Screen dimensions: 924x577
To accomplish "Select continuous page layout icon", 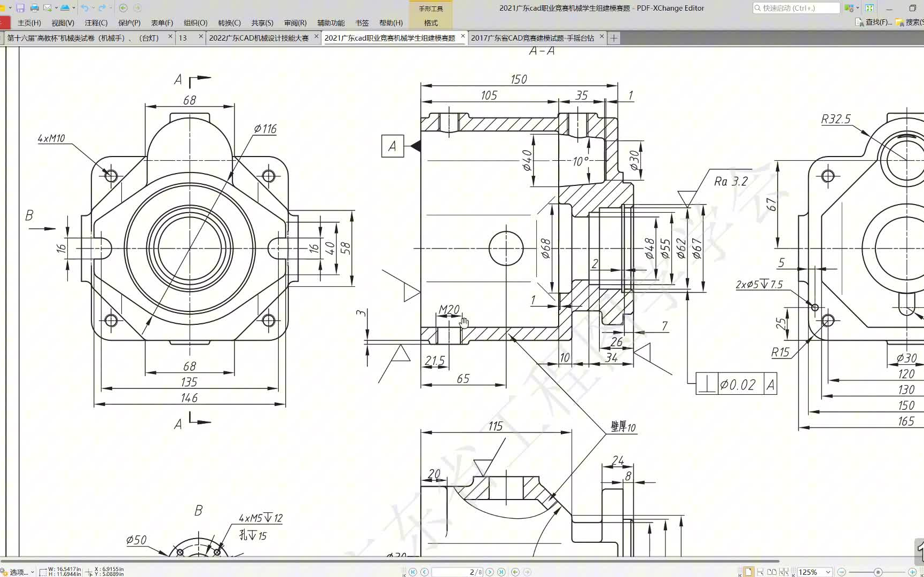I will point(760,572).
